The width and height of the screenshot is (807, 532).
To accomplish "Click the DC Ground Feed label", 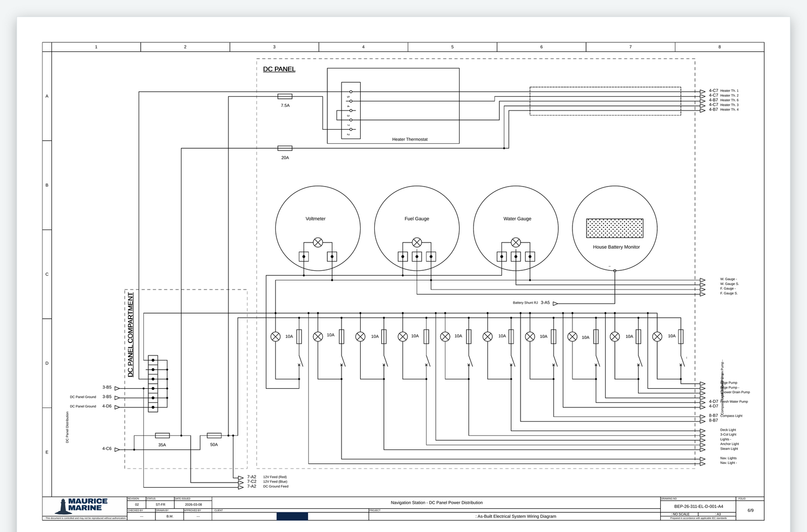I will 275,487.
